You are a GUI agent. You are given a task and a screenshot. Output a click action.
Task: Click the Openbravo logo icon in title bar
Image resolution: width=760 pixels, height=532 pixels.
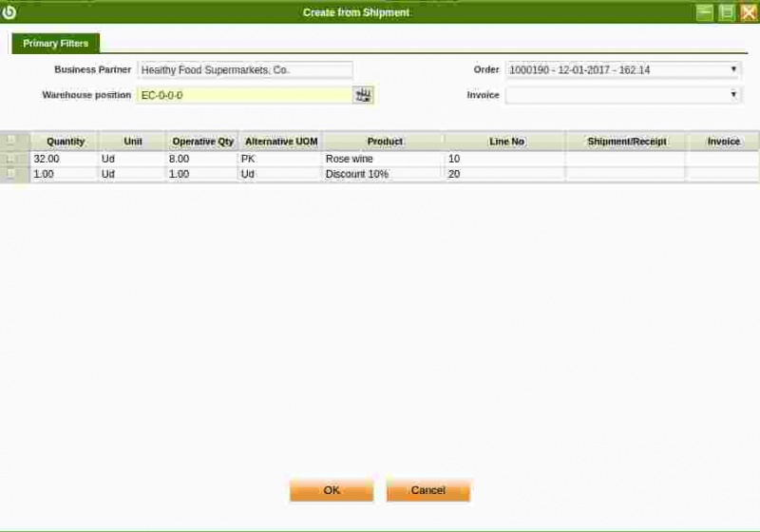pyautogui.click(x=9, y=12)
